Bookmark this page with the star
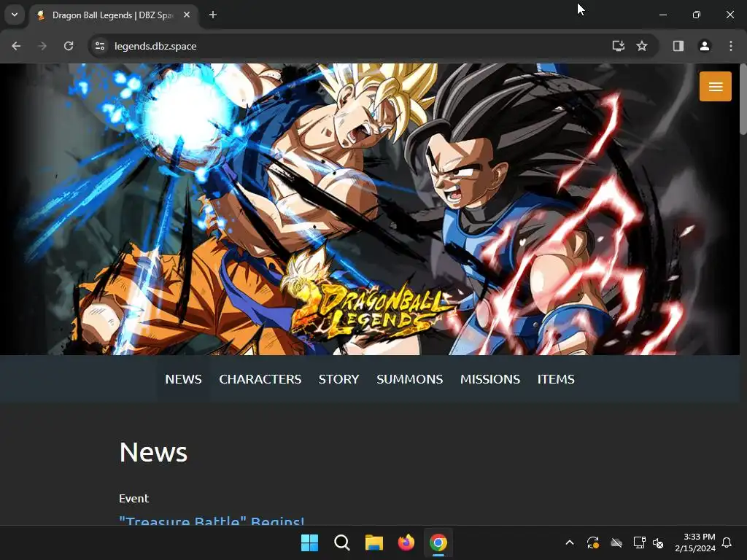This screenshot has height=560, width=747. pos(642,46)
